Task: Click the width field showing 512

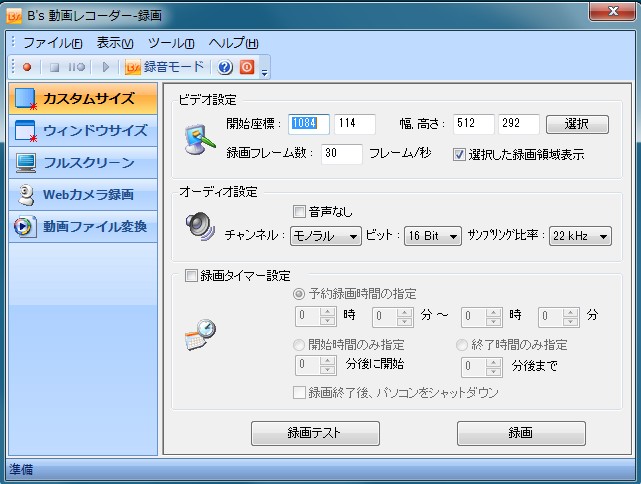Action: [474, 124]
